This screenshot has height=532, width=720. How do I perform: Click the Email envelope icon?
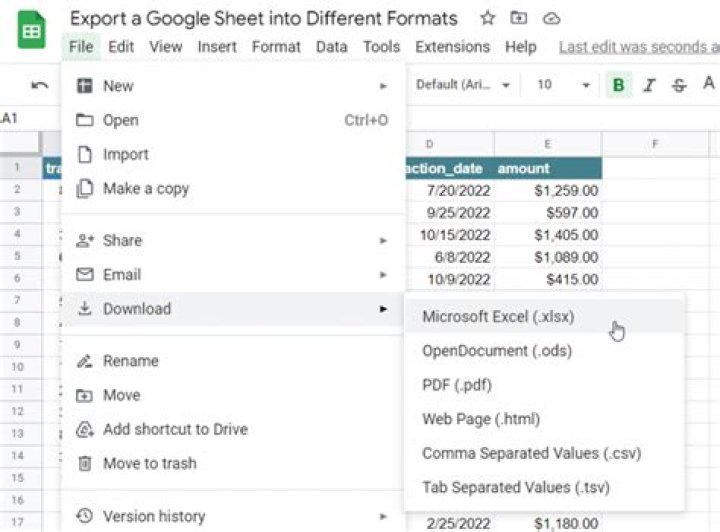[84, 274]
